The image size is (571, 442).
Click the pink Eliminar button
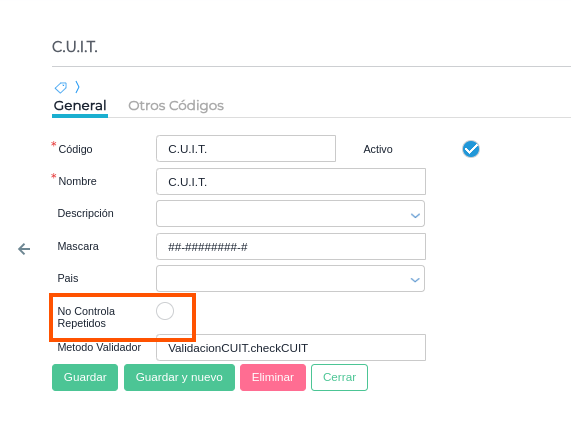pyautogui.click(x=273, y=378)
